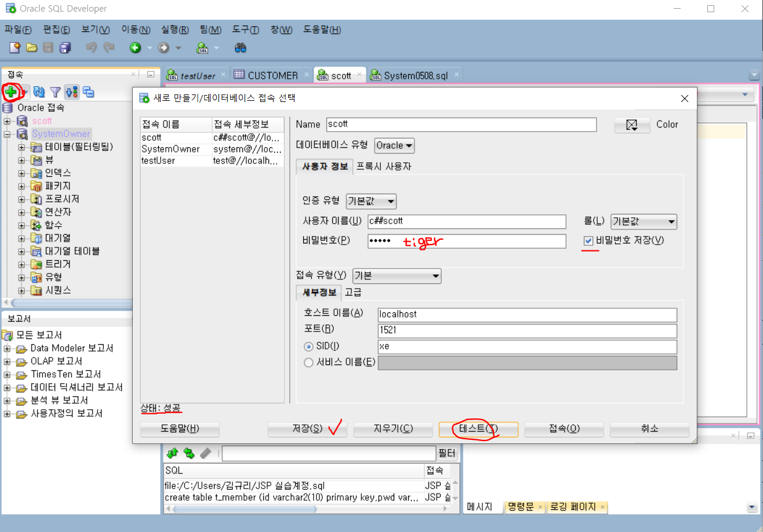Click the 비밀번호 input field
763x532 pixels.
[467, 241]
